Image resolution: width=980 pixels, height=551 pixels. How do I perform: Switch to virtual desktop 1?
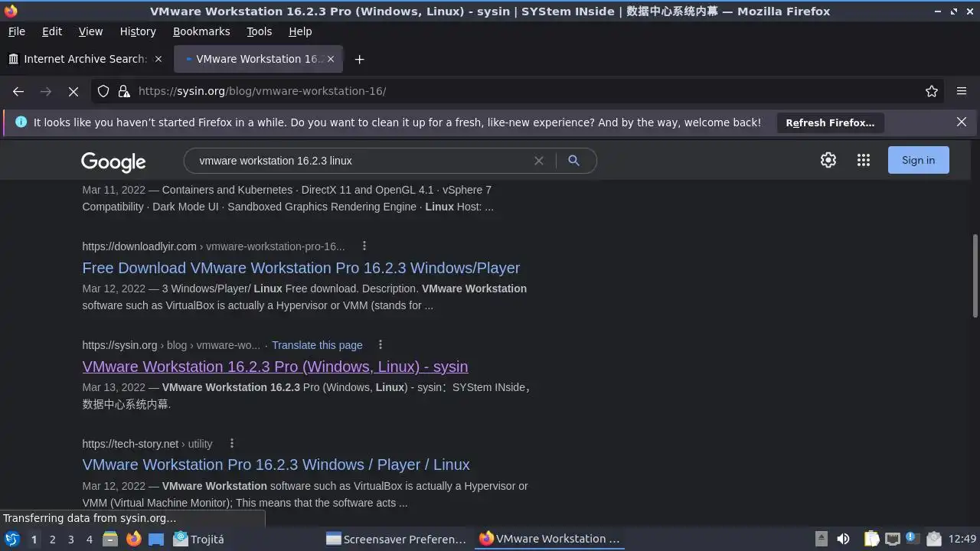click(x=34, y=540)
